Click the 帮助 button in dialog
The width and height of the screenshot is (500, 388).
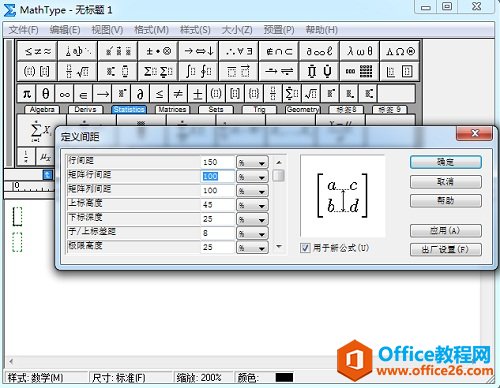(446, 201)
